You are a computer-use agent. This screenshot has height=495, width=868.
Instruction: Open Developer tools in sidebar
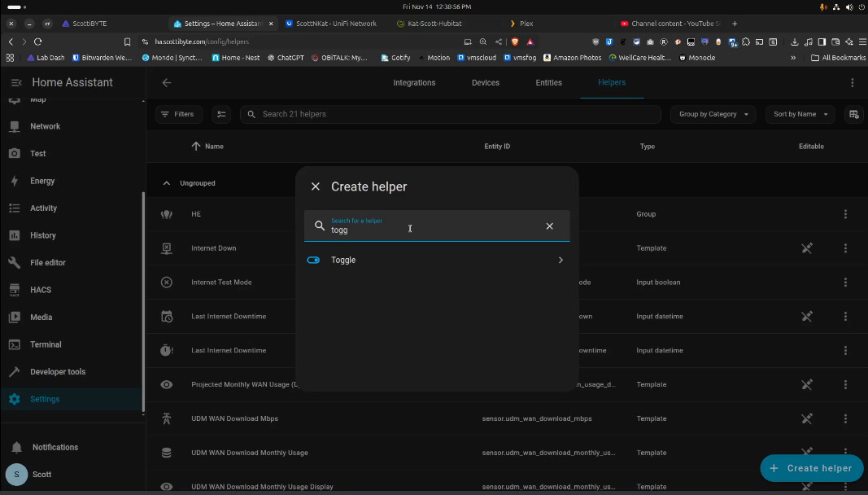coord(57,372)
